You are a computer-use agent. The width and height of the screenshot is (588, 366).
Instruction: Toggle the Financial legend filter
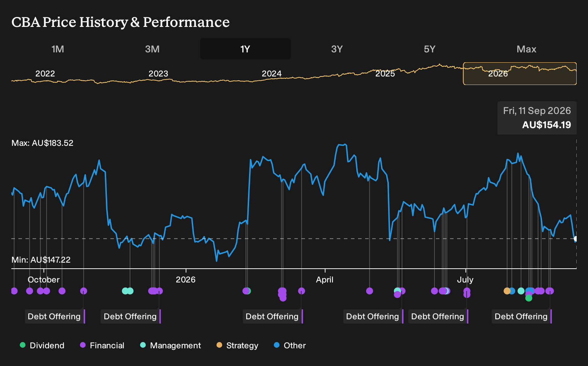pyautogui.click(x=102, y=345)
